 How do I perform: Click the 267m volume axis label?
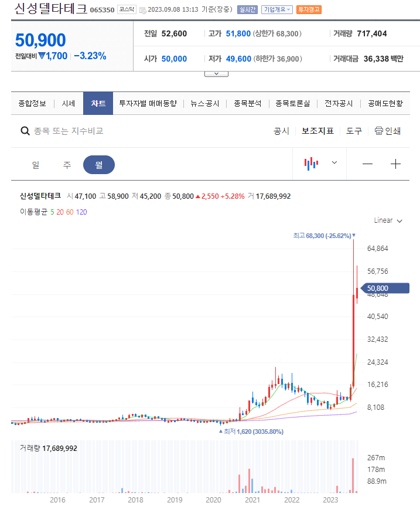[376, 457]
